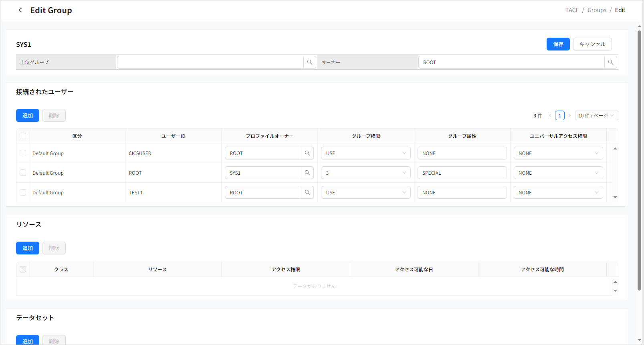Open group authority dropdown for CICSUSER
644x345 pixels.
pos(365,153)
